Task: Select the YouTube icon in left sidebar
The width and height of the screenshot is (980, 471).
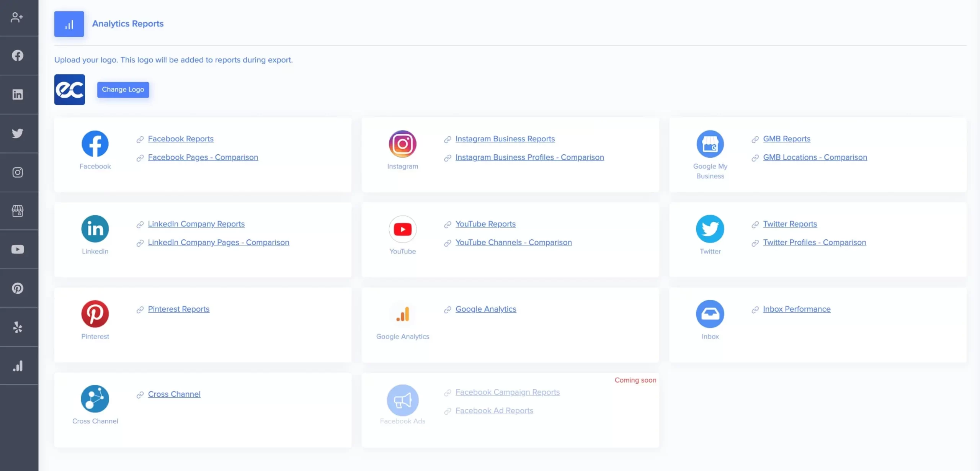Action: click(17, 250)
